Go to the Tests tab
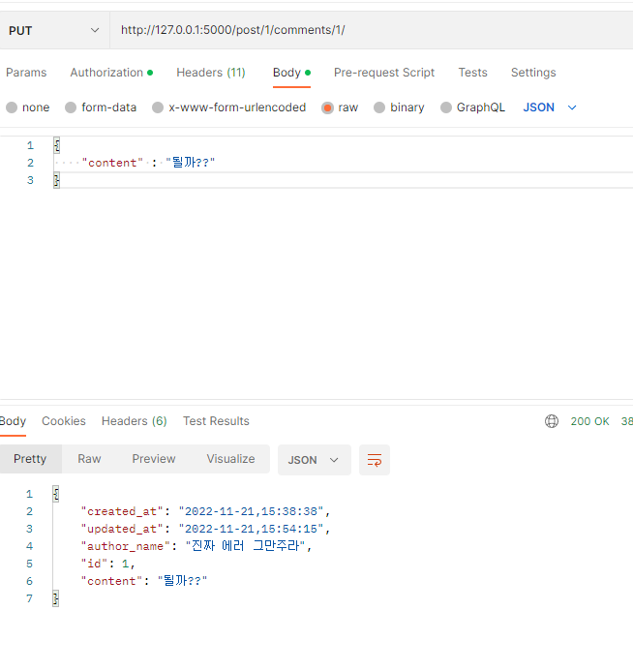 tap(473, 73)
